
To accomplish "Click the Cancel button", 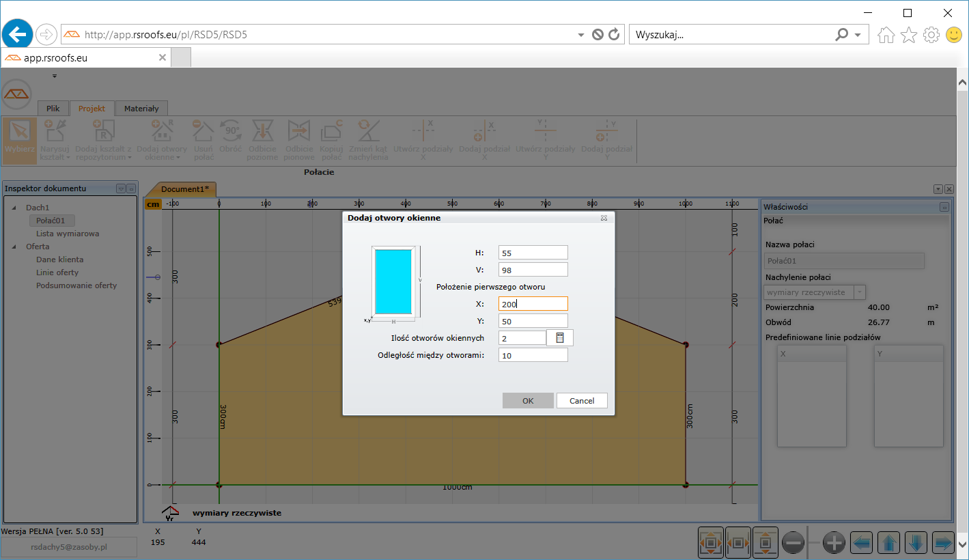I will [582, 401].
